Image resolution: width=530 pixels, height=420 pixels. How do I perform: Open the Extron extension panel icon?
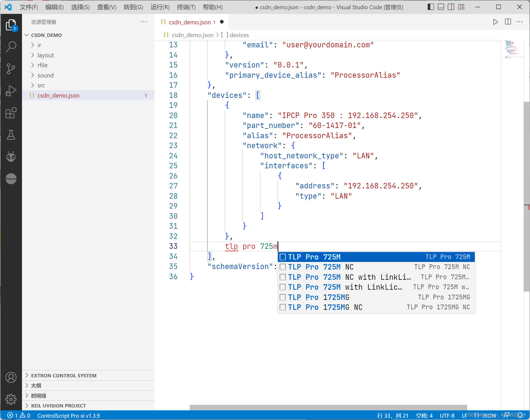pos(11,179)
